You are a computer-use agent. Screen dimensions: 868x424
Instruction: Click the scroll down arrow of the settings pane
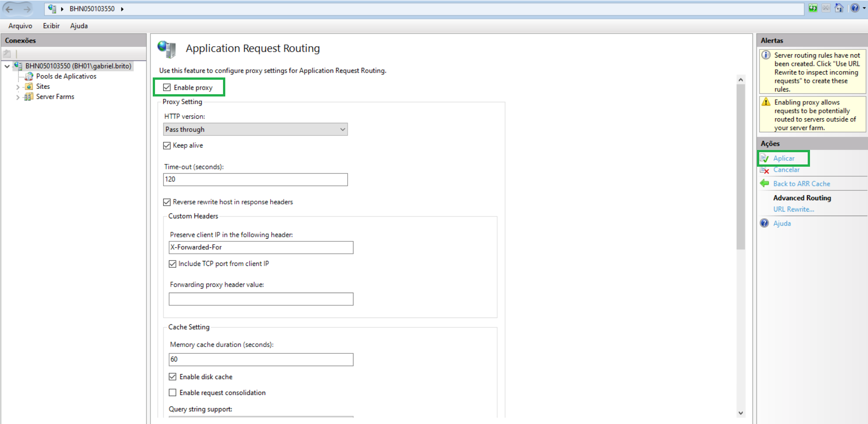point(741,413)
